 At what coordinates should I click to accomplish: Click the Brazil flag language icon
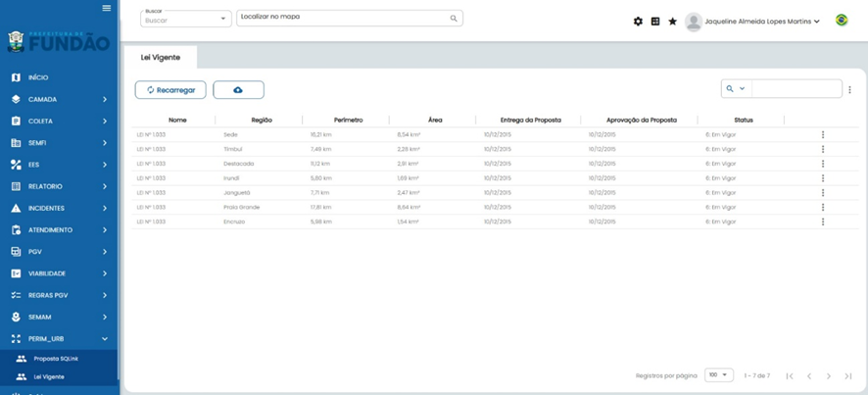pos(842,21)
